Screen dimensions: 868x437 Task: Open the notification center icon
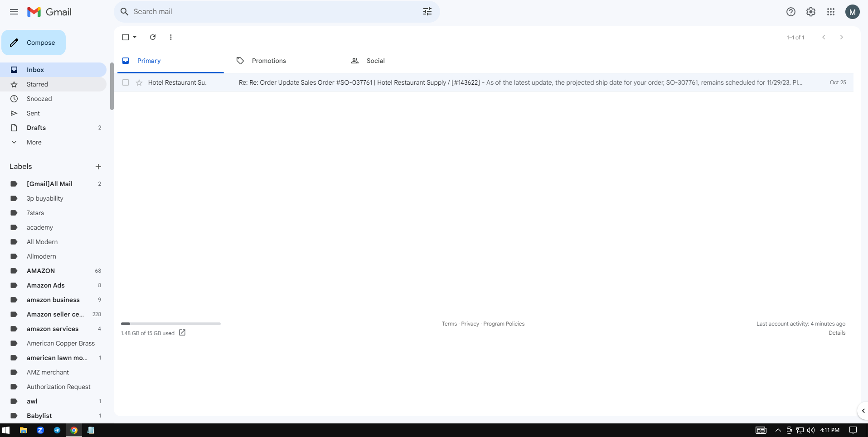click(x=853, y=430)
